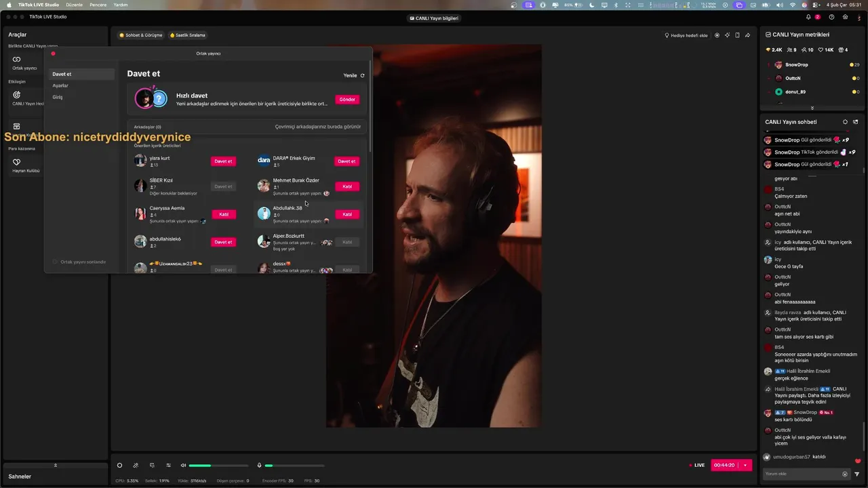This screenshot has height=488, width=868.
Task: Click the share arrow icon above preview
Action: (x=747, y=35)
